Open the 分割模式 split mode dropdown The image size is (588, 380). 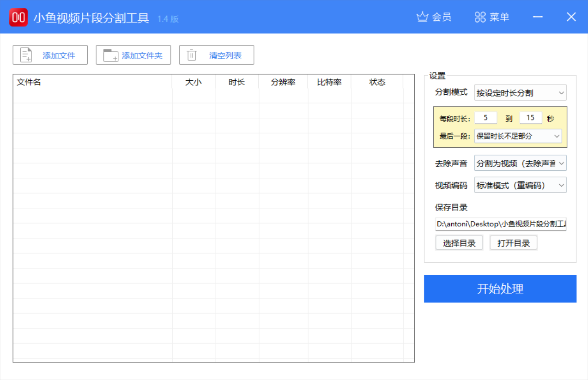coord(520,92)
